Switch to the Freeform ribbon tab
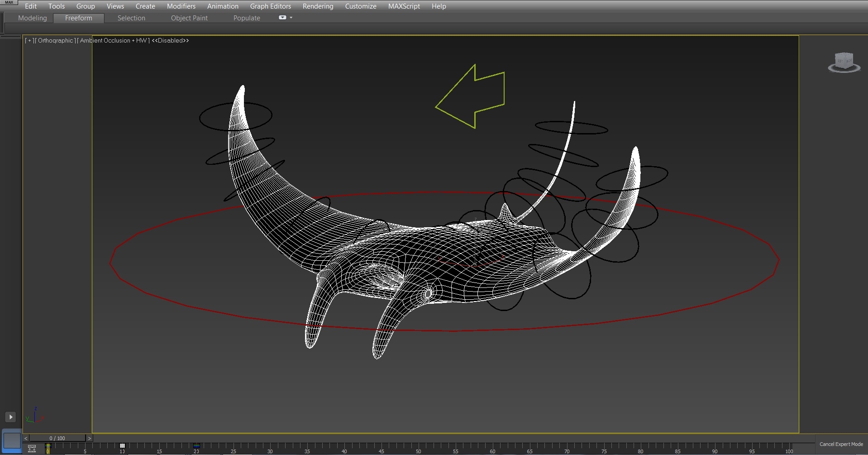 tap(78, 18)
